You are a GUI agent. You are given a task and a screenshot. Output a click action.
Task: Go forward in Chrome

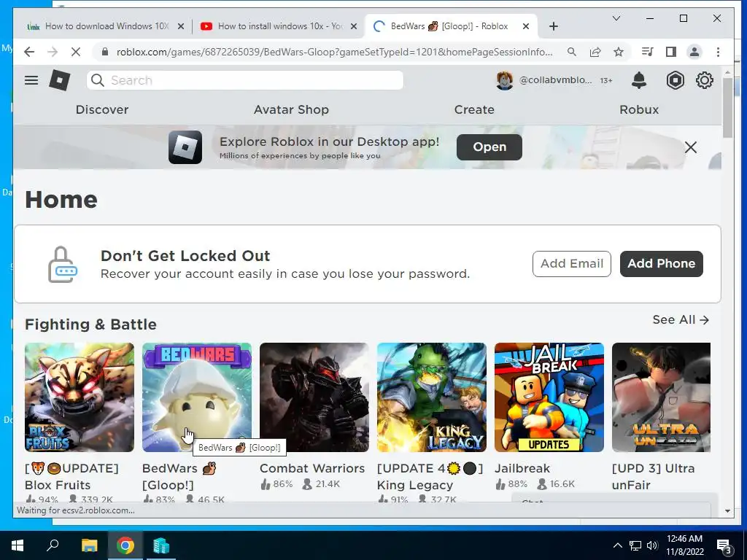point(53,52)
